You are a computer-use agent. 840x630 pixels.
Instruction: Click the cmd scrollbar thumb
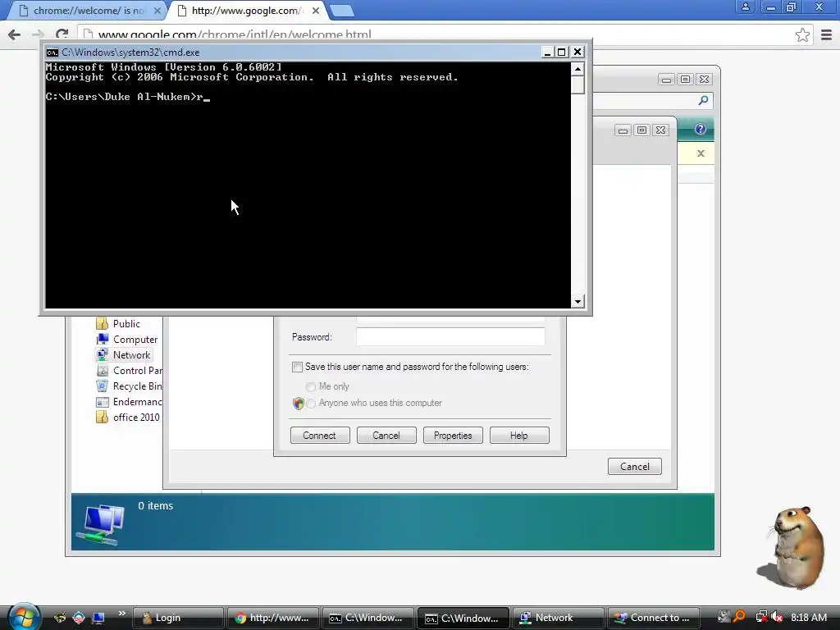coord(577,85)
